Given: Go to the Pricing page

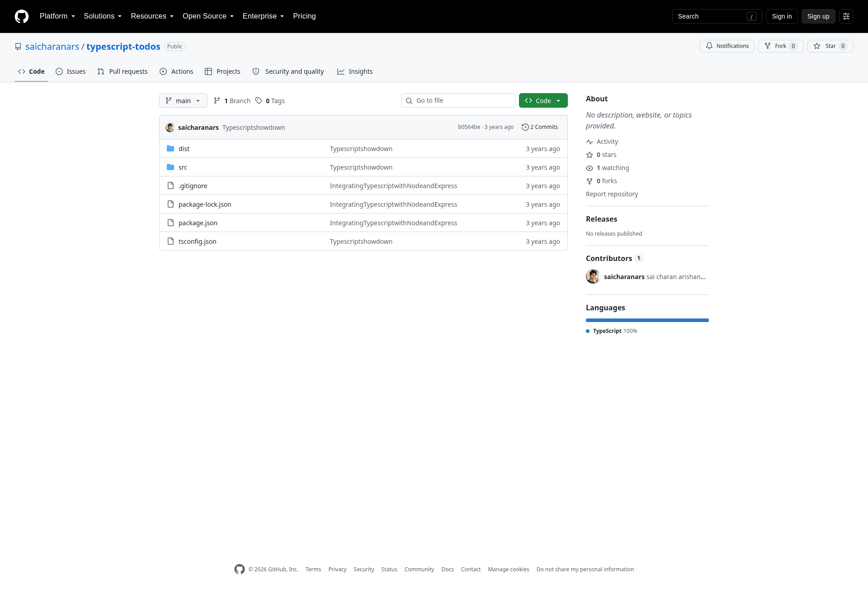Looking at the screenshot, I should pos(304,16).
